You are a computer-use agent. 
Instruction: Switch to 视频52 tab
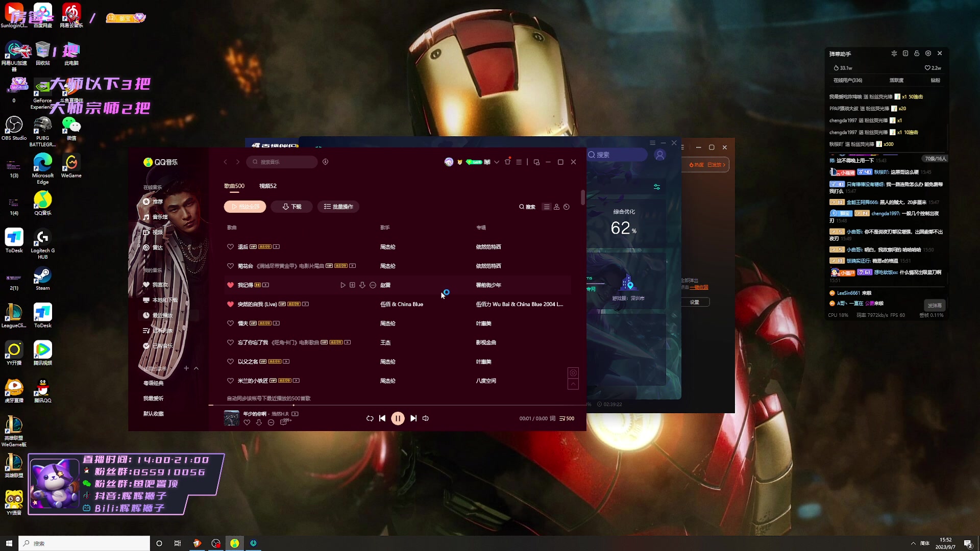point(268,186)
